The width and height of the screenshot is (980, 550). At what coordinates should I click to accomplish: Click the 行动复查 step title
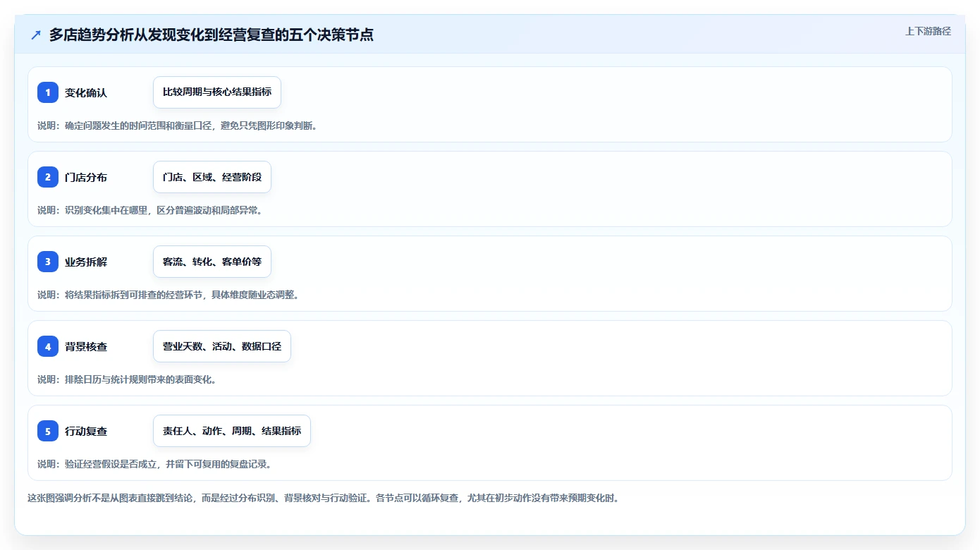pyautogui.click(x=86, y=431)
